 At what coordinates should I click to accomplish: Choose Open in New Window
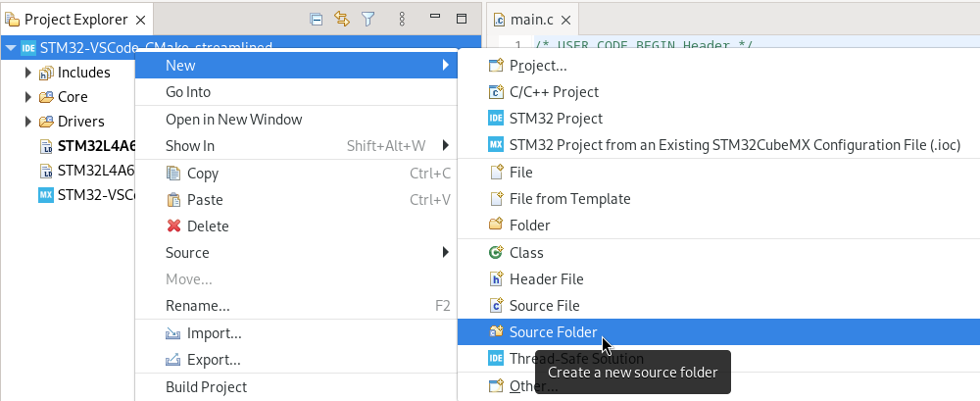pyautogui.click(x=296, y=120)
